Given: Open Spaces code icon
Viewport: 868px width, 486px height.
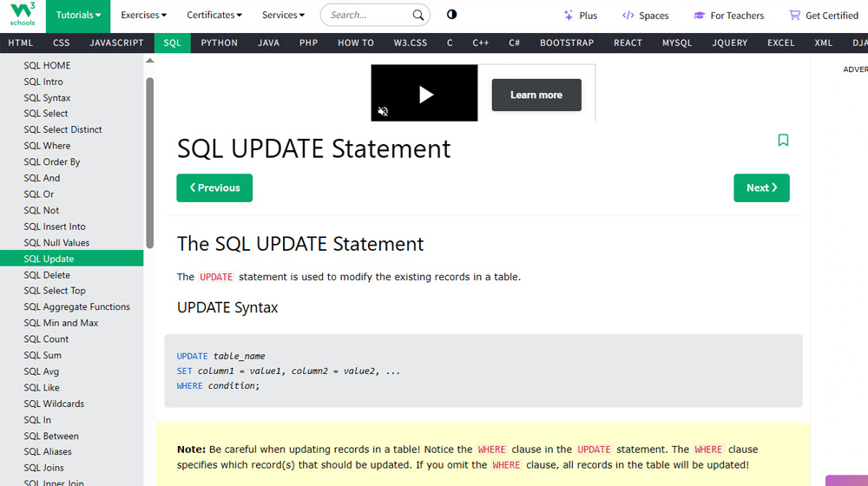Looking at the screenshot, I should 628,16.
